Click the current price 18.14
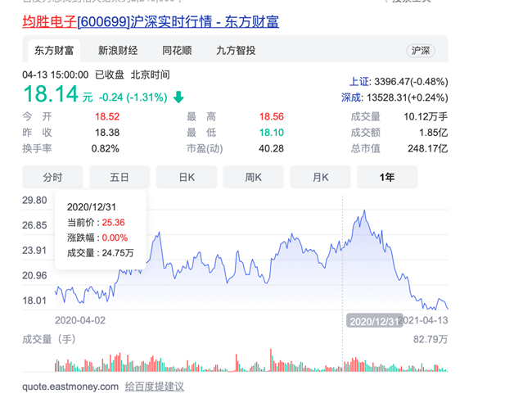This screenshot has height=398, width=532. [x=51, y=94]
